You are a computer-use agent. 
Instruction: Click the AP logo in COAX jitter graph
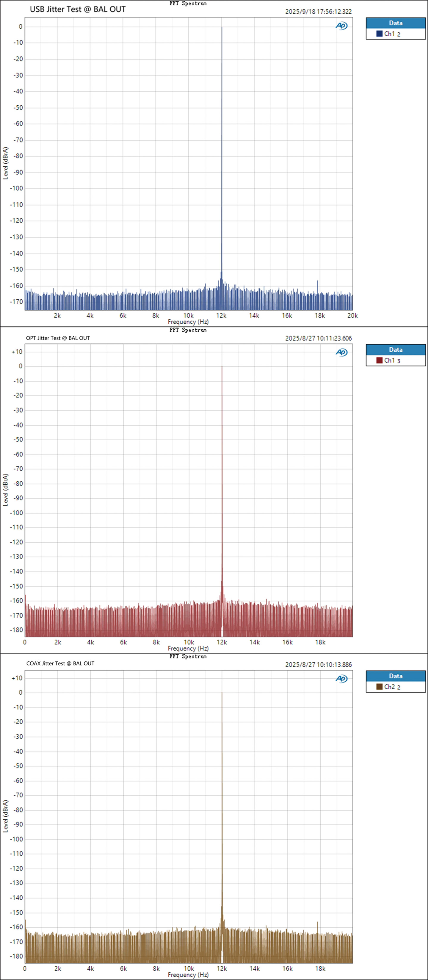tap(341, 679)
